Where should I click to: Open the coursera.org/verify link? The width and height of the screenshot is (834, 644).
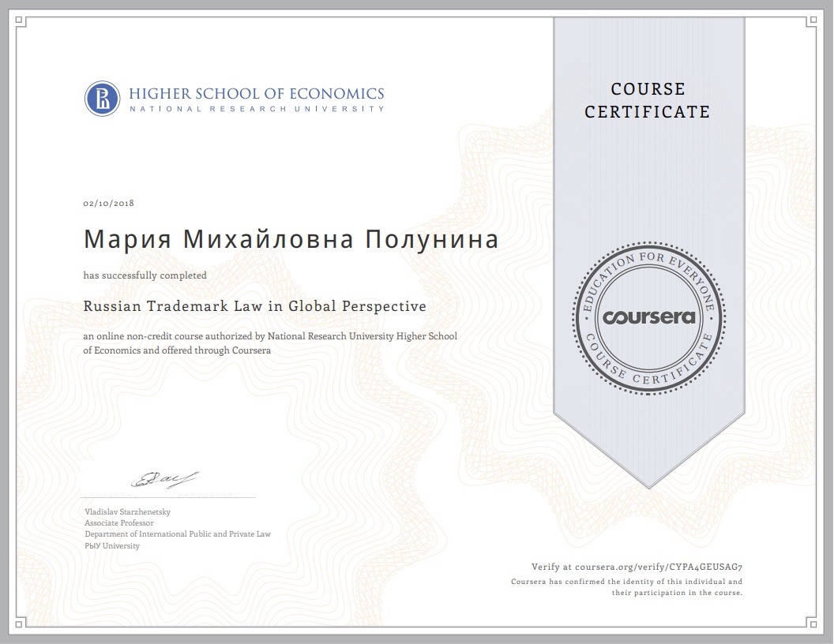click(638, 567)
